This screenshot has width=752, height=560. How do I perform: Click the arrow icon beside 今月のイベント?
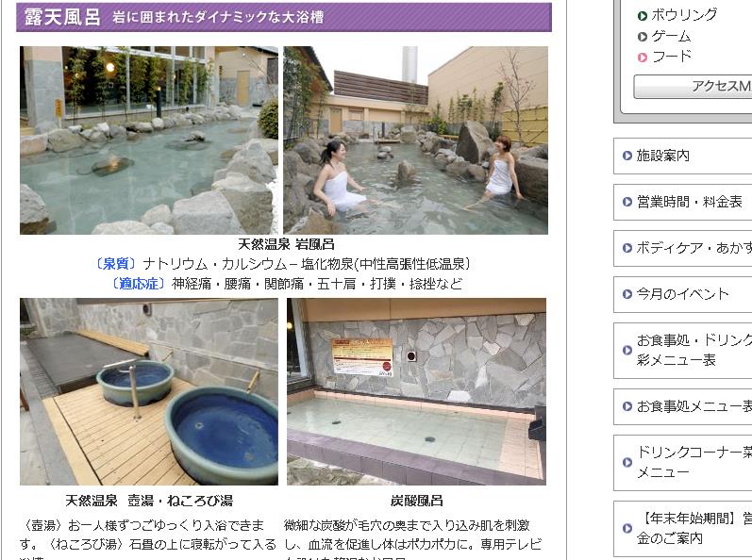[x=627, y=294]
